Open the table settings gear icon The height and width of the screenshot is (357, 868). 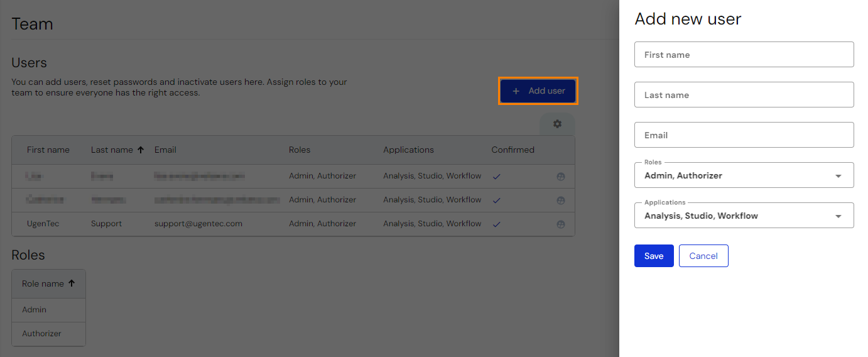tap(557, 124)
